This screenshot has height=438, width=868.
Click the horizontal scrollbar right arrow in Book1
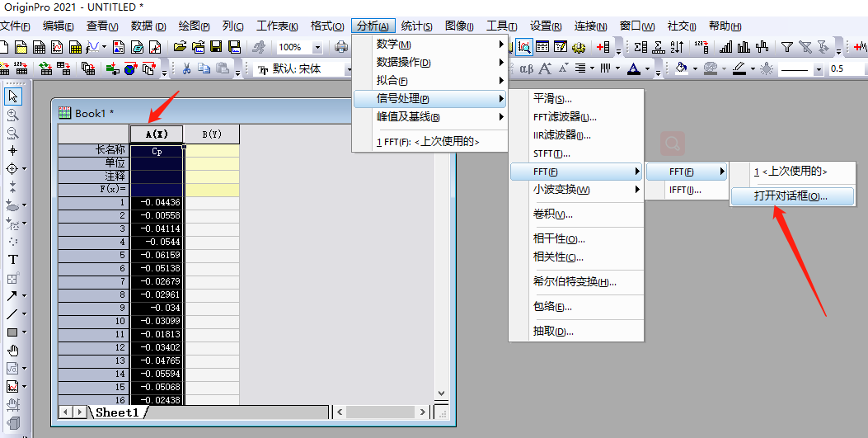click(423, 412)
